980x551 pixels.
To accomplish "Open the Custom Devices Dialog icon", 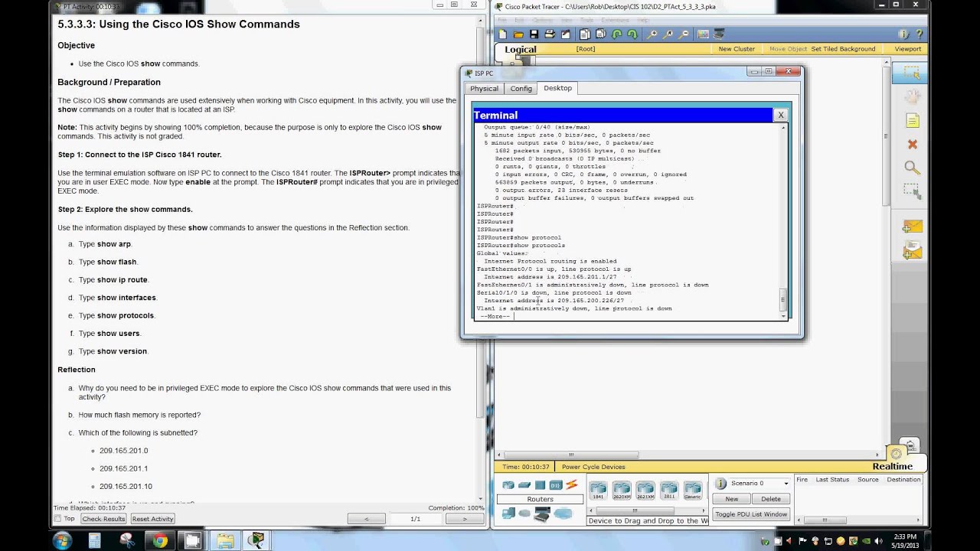I will pos(720,34).
